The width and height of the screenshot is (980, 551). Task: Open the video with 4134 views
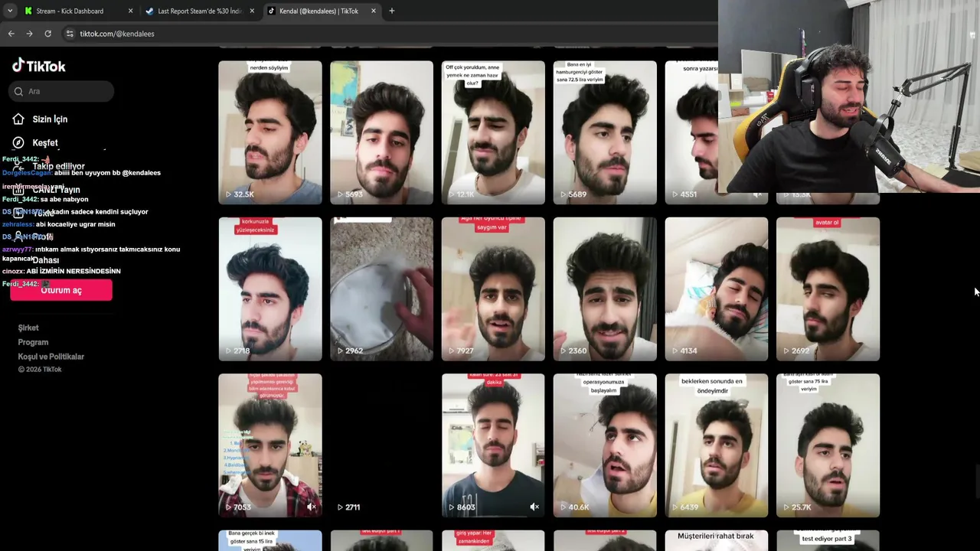click(717, 289)
